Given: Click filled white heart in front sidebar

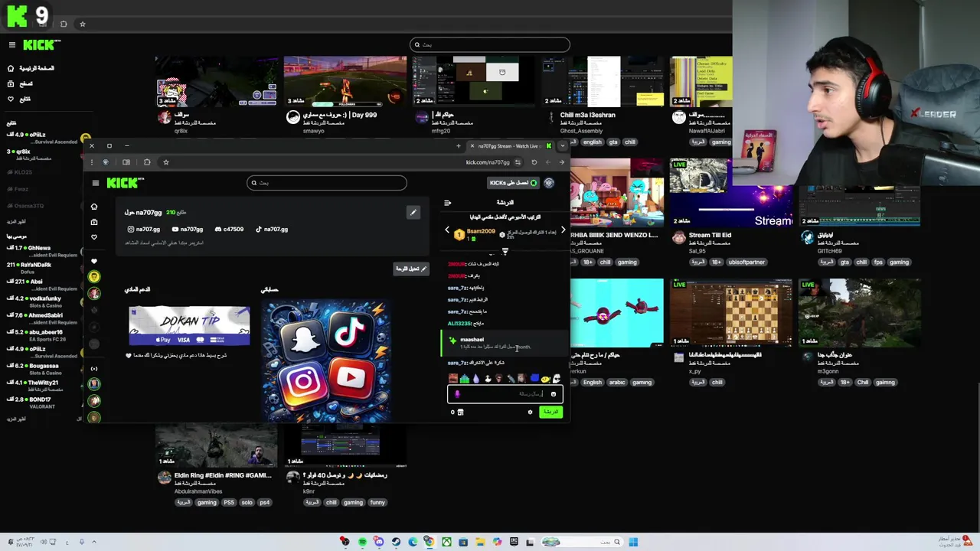Looking at the screenshot, I should pos(94,261).
